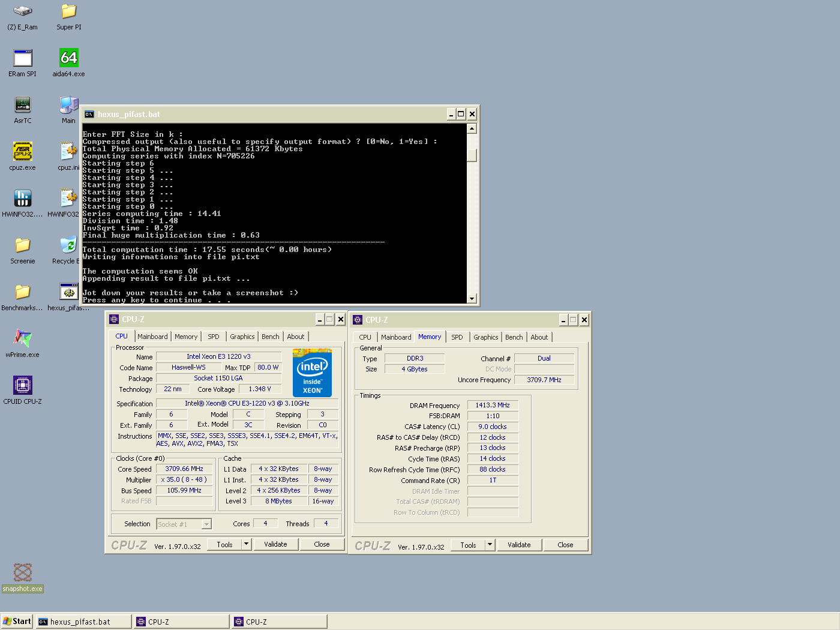
Task: Open AsrTC desktop icon
Action: pyautogui.click(x=22, y=104)
